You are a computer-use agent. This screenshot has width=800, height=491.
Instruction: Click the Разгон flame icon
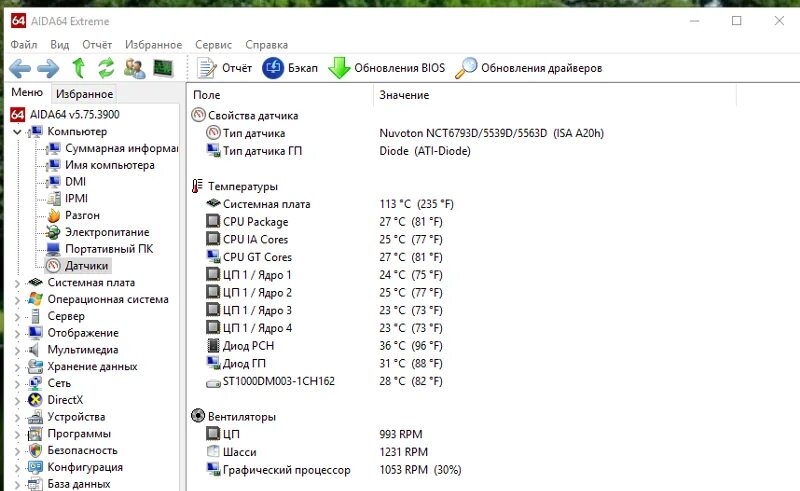[54, 215]
